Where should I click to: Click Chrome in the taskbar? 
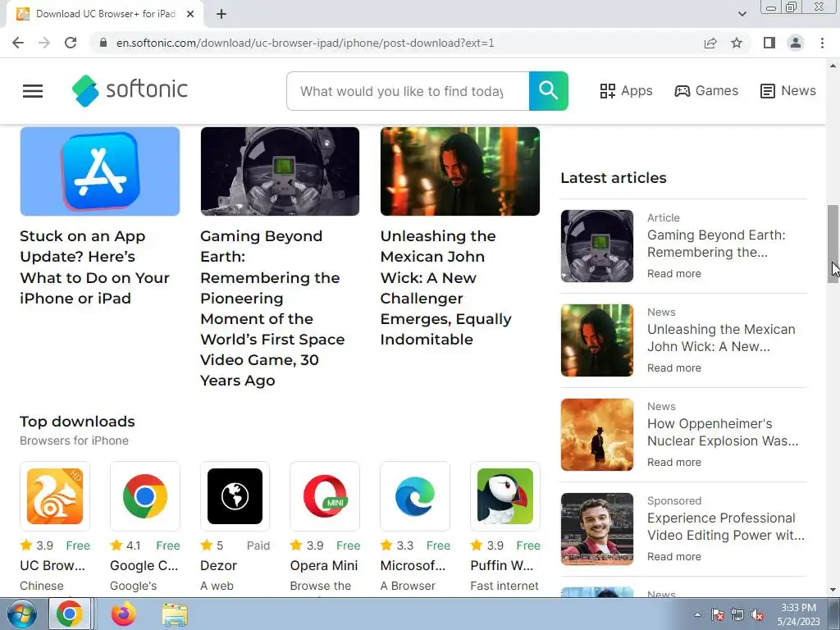click(x=70, y=614)
